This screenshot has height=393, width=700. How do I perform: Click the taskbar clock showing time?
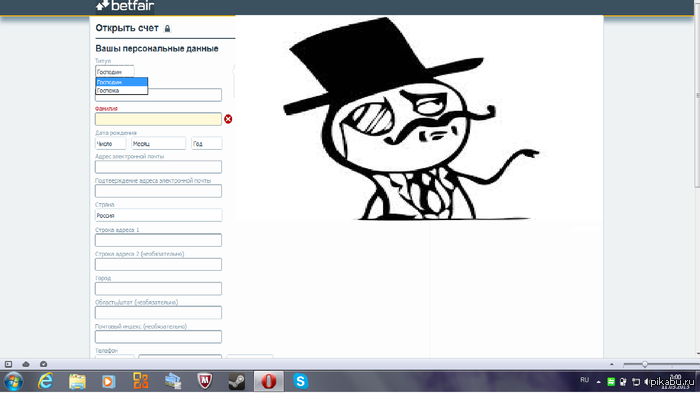pos(675,382)
